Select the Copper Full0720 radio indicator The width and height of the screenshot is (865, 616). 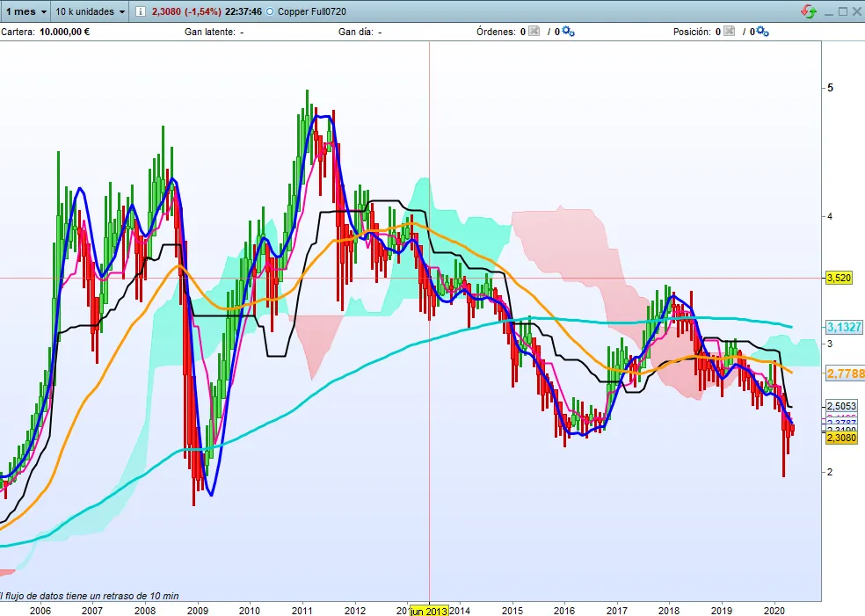pos(269,11)
